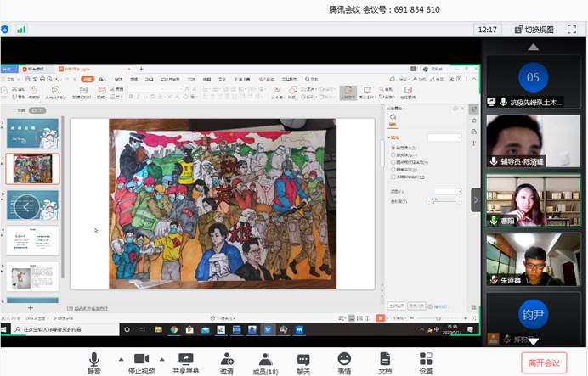Open the 文件 menu in WPS
The width and height of the screenshot is (588, 376).
(10, 79)
